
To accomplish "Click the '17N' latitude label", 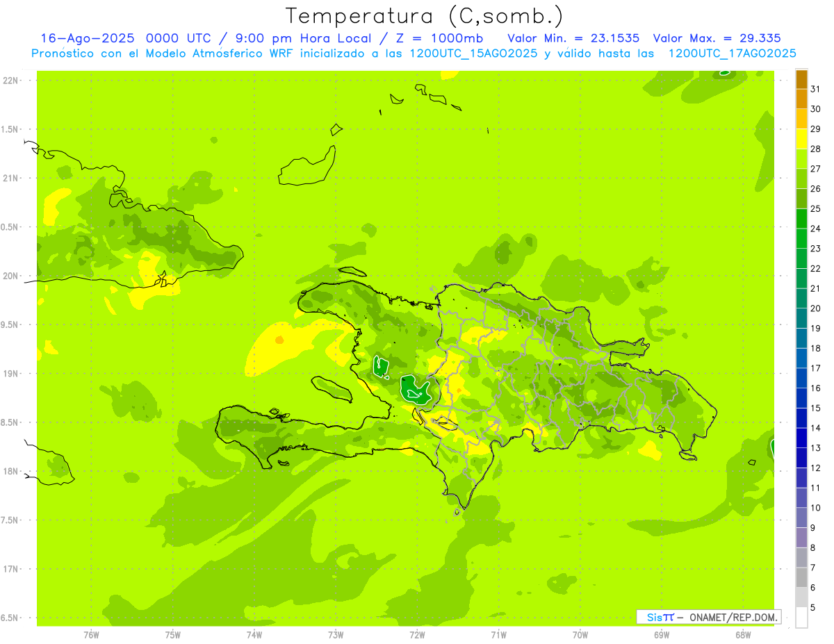I will (x=11, y=569).
